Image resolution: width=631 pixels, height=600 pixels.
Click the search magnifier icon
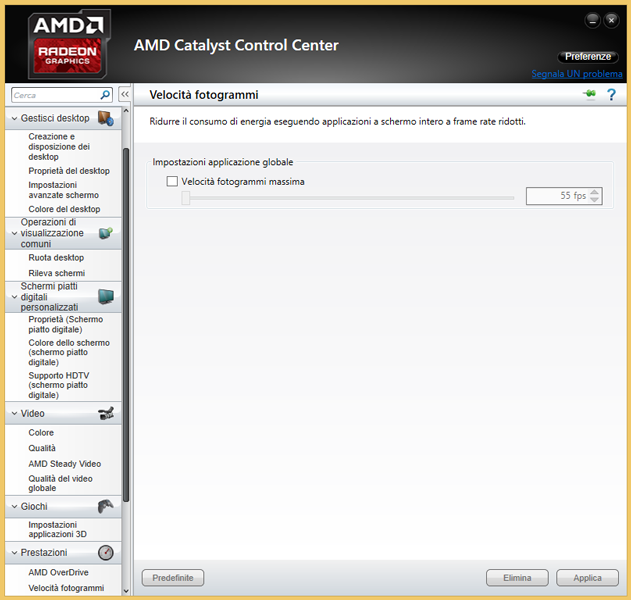(x=105, y=95)
